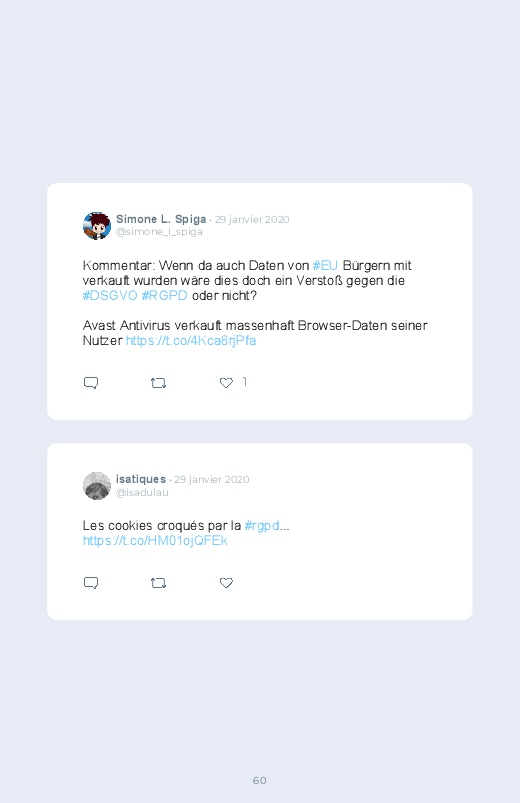Screen dimensions: 520x803
Task: Click the @simone_l_spiga handle
Action: (159, 231)
